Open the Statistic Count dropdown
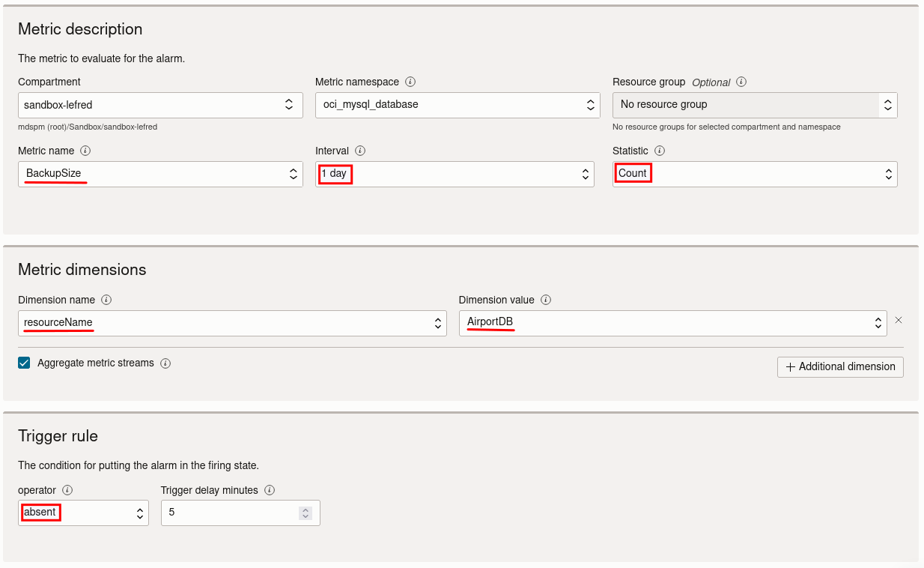924x568 pixels. 755,174
